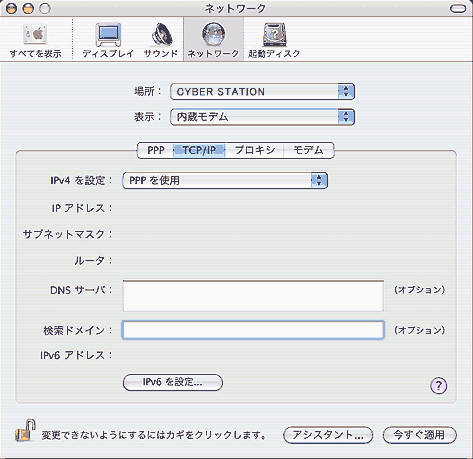Open help with the question mark button
The height and width of the screenshot is (459, 473).
[x=438, y=386]
